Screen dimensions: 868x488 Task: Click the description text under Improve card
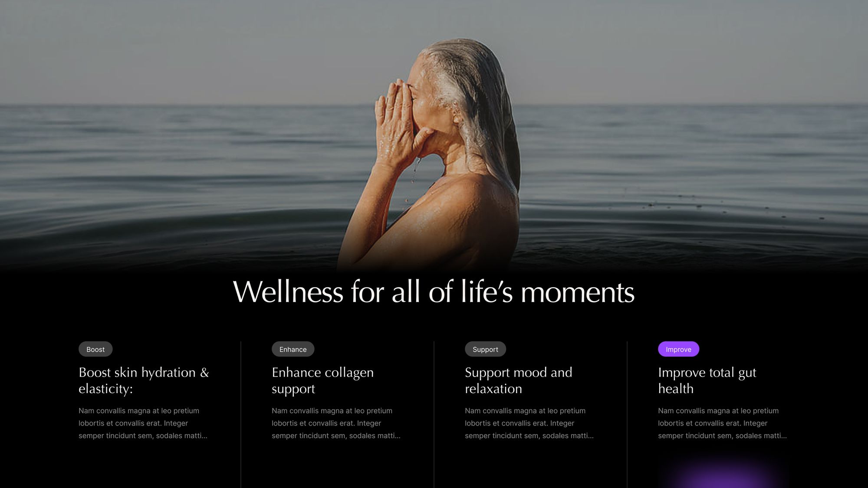[722, 423]
